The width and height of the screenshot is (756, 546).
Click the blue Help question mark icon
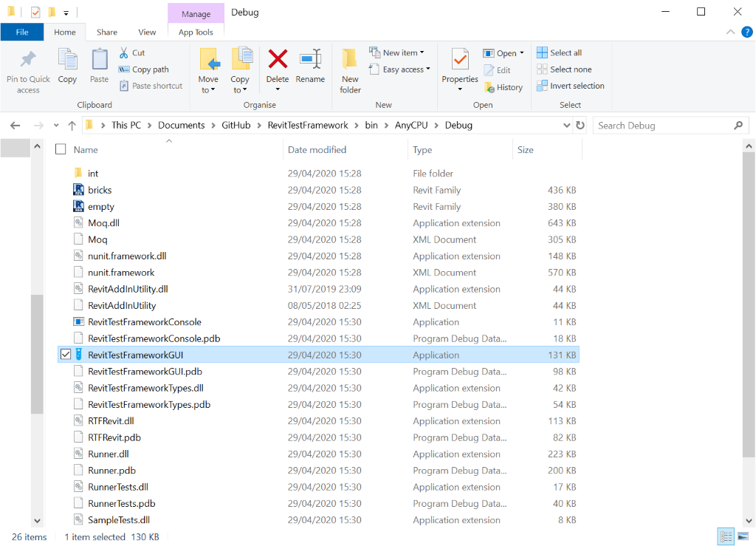[x=747, y=32]
